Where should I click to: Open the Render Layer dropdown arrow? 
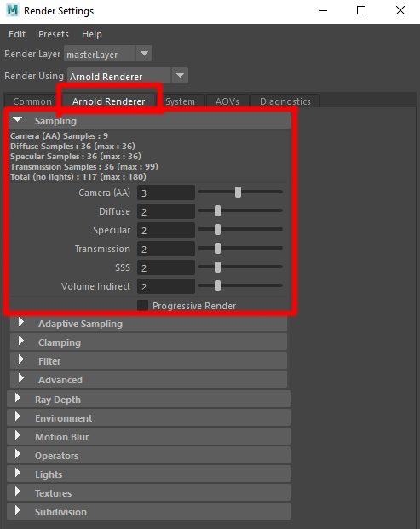pos(144,54)
